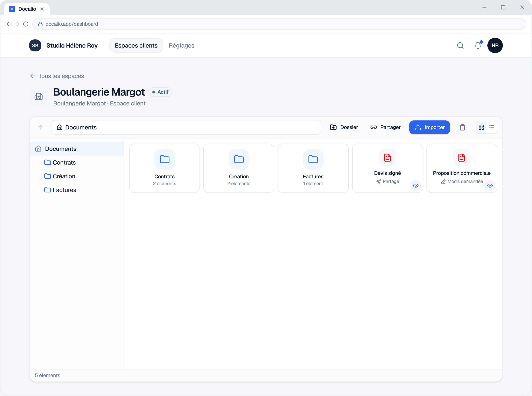Click the Partagé status on Devis signé
This screenshot has height=396, width=532.
(x=387, y=181)
